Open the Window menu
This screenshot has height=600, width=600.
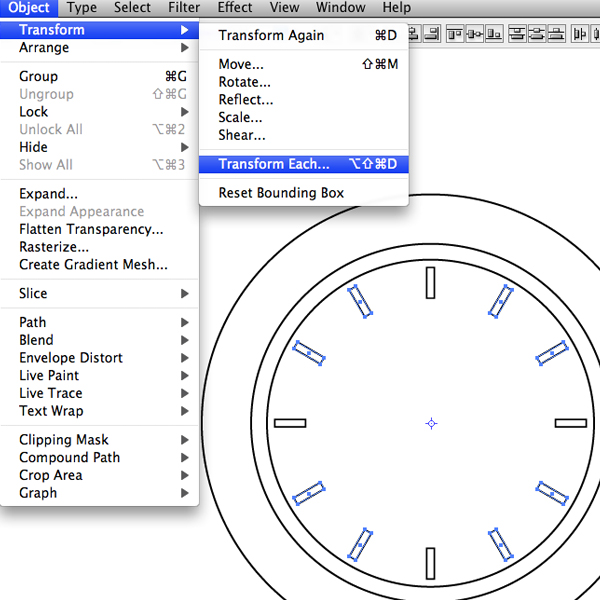click(341, 8)
